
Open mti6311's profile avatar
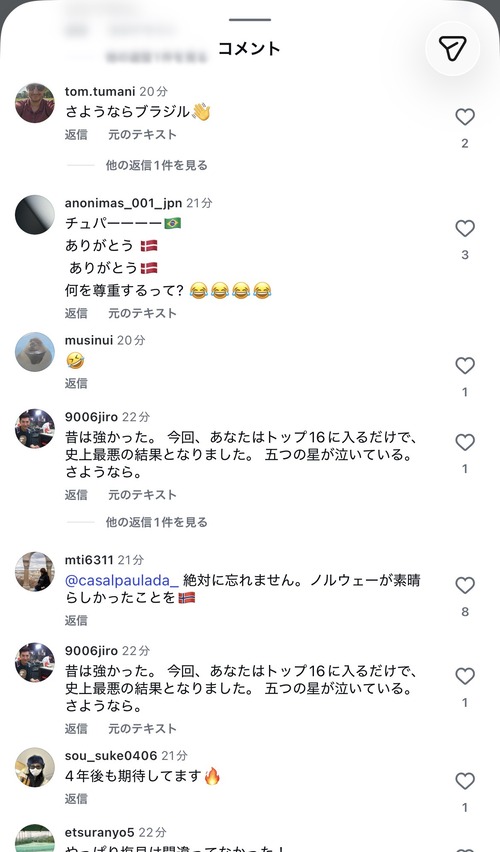pyautogui.click(x=35, y=572)
